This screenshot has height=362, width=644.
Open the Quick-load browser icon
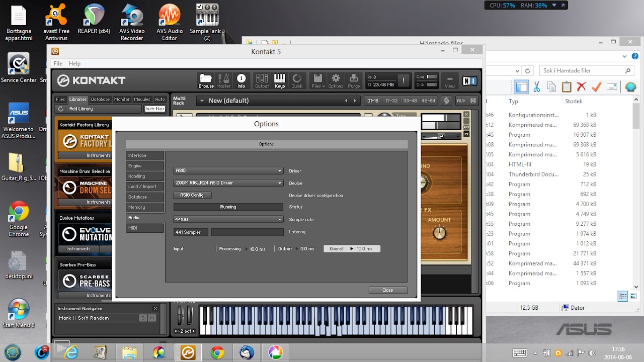pyautogui.click(x=297, y=80)
